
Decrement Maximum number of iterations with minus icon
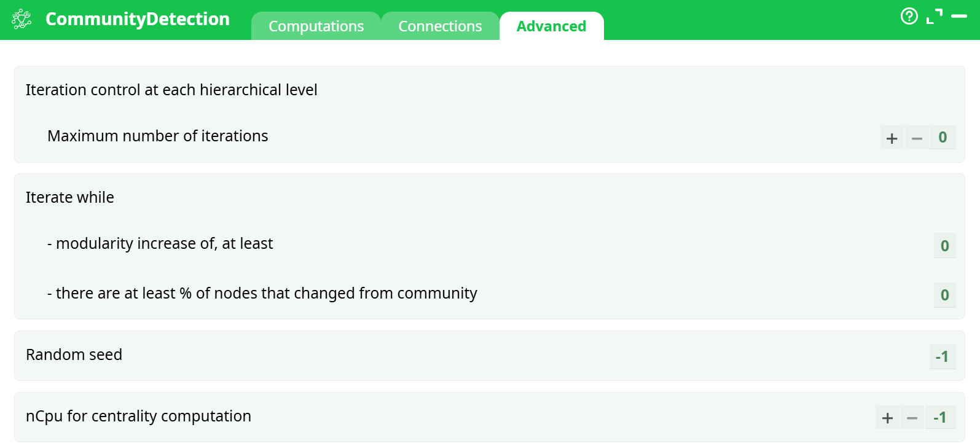click(917, 138)
